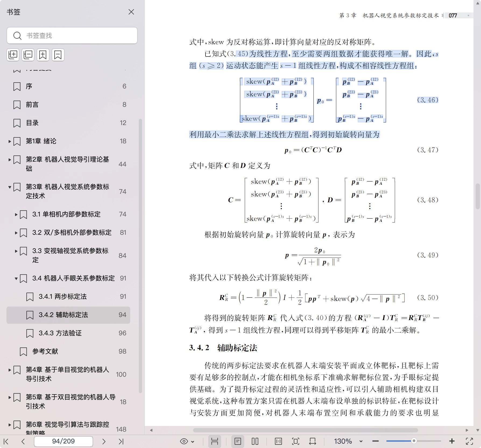Click the 书签查找 search field

72,35
